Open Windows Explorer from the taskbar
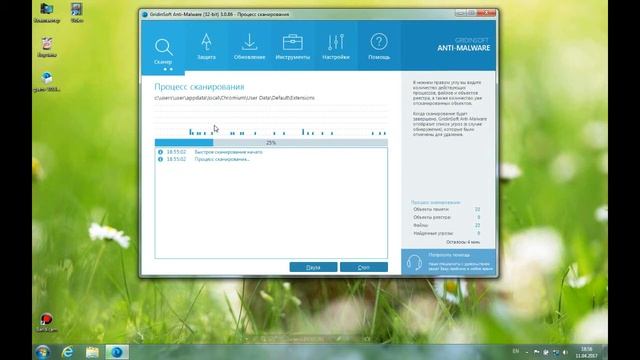 point(92,352)
